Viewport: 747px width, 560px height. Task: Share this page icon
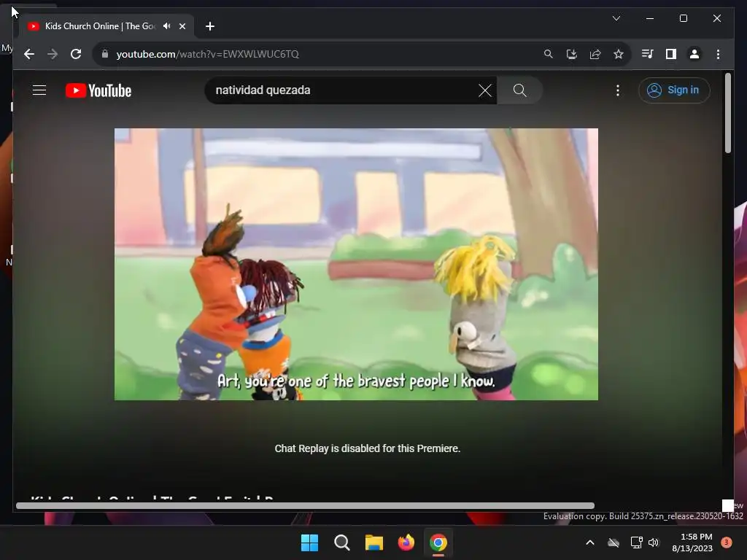point(595,54)
